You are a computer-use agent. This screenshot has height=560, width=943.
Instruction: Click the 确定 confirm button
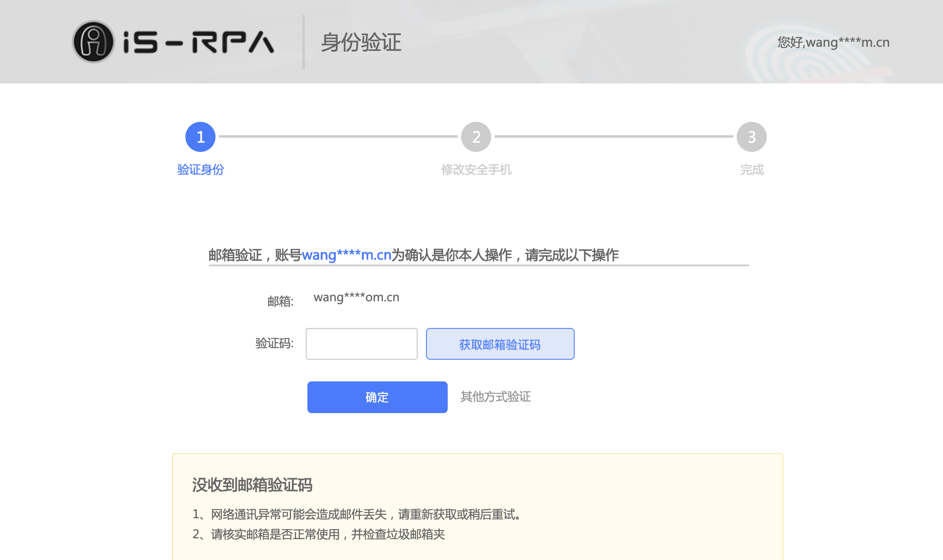tap(377, 397)
